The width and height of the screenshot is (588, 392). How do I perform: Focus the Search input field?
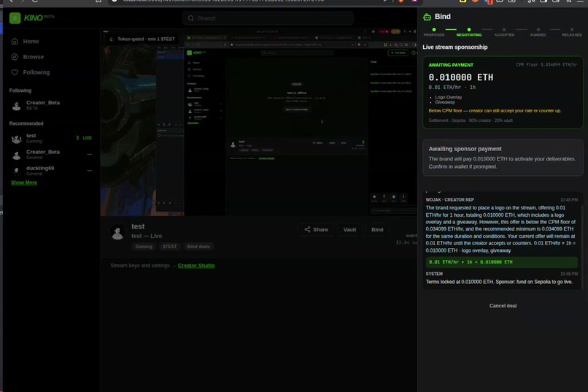(268, 18)
